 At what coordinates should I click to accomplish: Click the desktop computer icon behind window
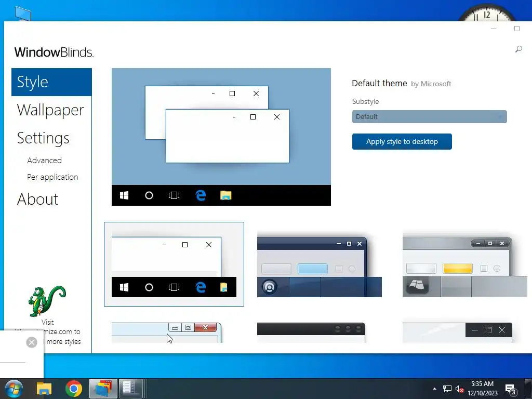pyautogui.click(x=23, y=14)
